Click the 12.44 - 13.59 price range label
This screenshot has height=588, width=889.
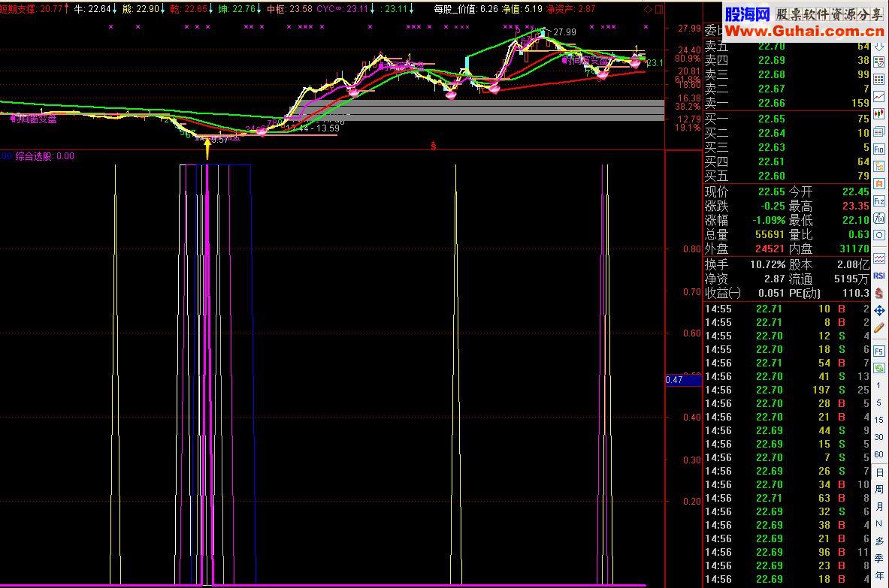(x=313, y=128)
